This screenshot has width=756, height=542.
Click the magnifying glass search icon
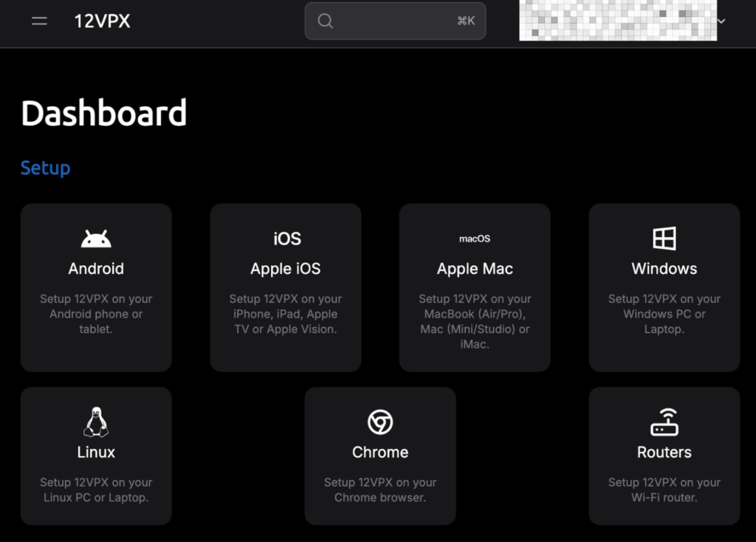click(x=325, y=21)
